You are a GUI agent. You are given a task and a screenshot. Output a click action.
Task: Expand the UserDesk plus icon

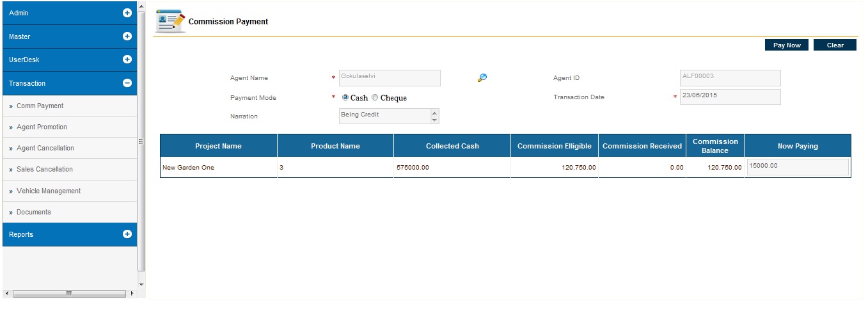[x=127, y=60]
